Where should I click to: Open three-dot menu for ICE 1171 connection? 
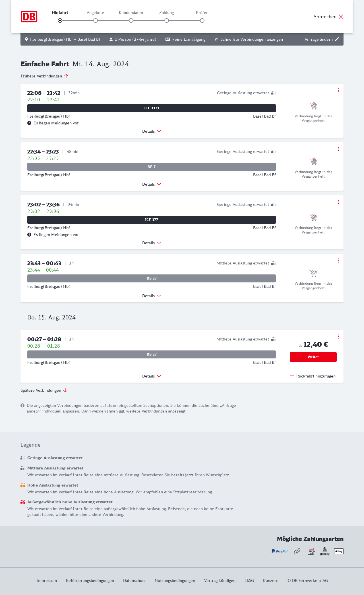338,90
